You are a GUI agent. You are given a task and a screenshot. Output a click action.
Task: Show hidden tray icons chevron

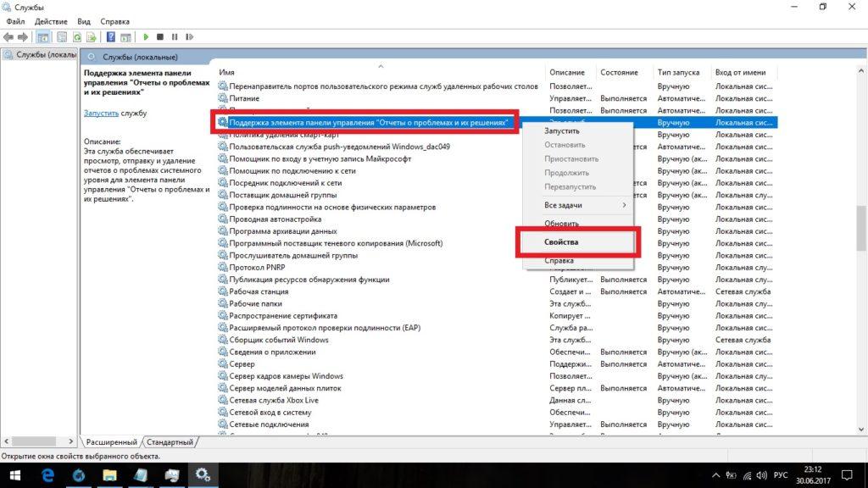[x=715, y=475]
